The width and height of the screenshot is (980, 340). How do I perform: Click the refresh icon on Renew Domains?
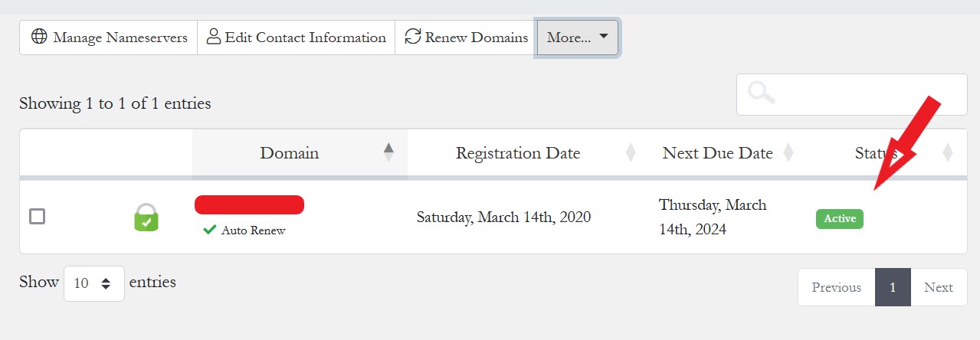point(413,38)
